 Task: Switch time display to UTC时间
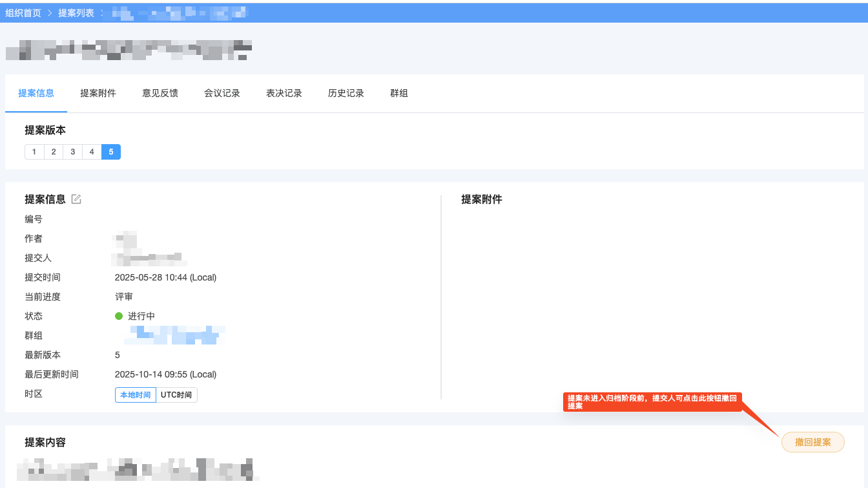pos(175,394)
